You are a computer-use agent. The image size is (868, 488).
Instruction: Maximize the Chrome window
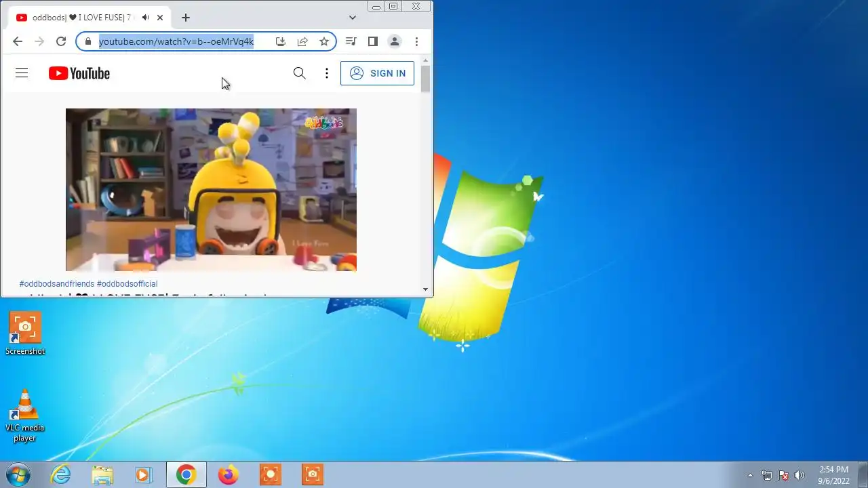[x=393, y=6]
